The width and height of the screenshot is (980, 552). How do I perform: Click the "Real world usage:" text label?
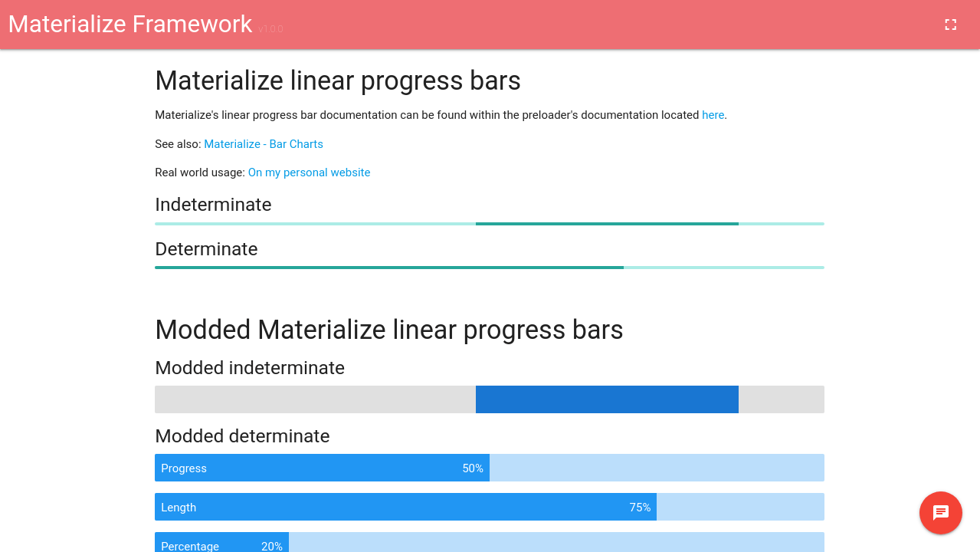(200, 172)
